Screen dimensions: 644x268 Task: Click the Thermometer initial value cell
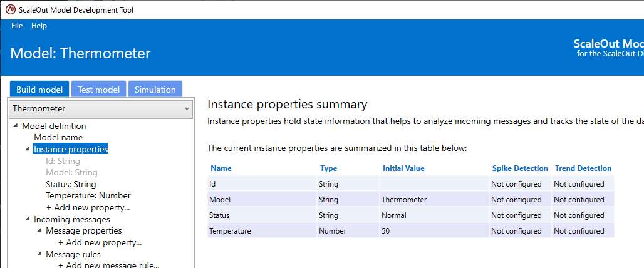click(x=434, y=200)
